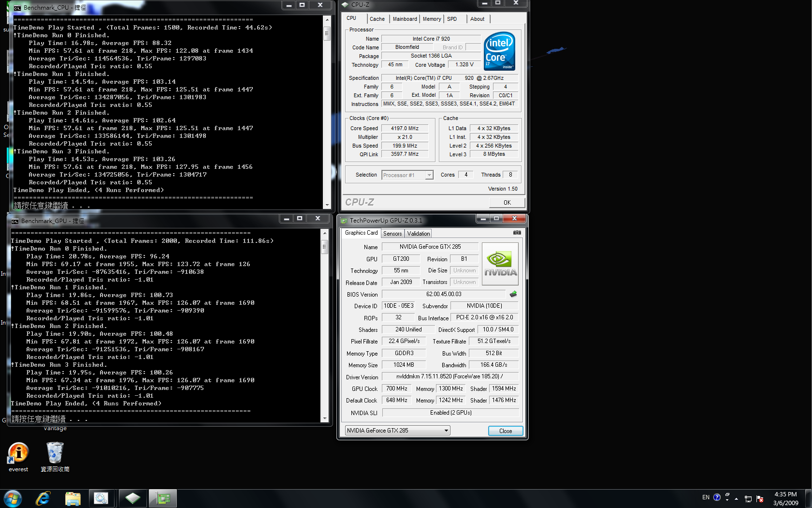
Task: Open Windows Explorer folder on the taskbar
Action: (x=72, y=498)
